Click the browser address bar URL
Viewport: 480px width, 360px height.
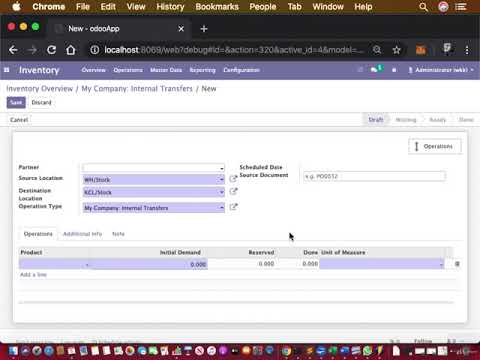[234, 50]
